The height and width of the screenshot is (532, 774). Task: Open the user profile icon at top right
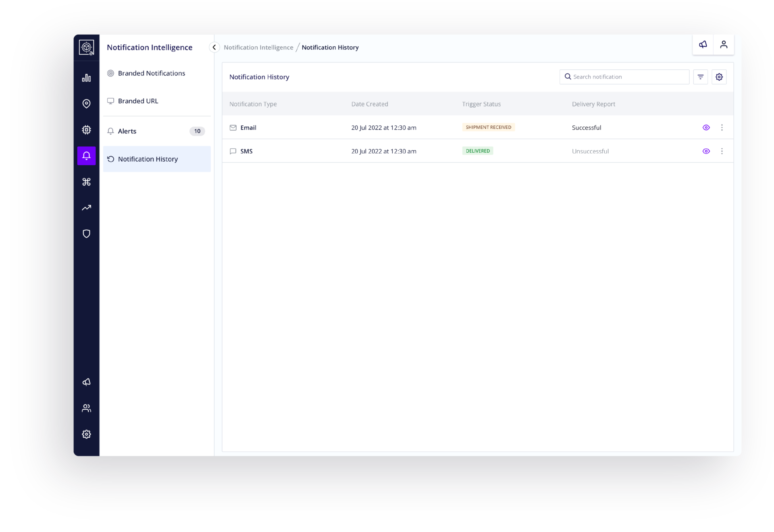[724, 45]
